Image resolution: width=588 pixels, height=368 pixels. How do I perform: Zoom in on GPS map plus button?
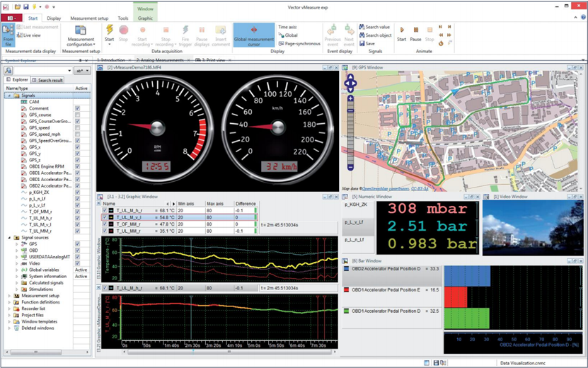click(x=350, y=98)
